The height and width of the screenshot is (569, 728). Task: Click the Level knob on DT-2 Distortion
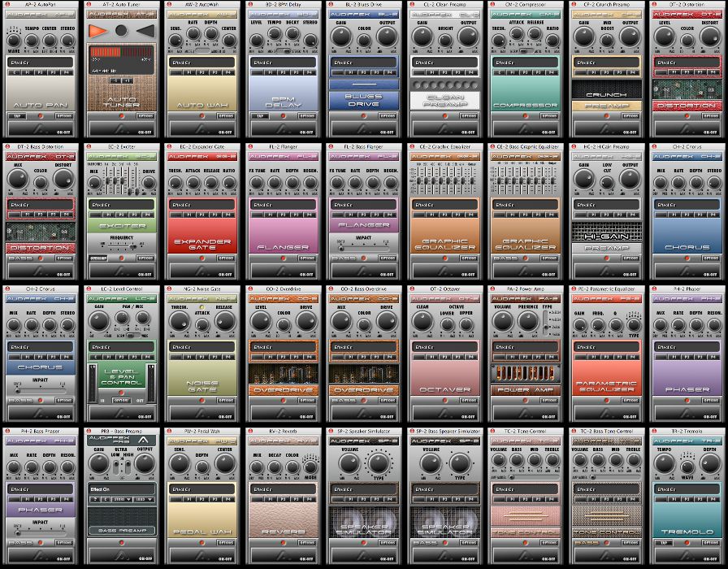click(x=665, y=37)
